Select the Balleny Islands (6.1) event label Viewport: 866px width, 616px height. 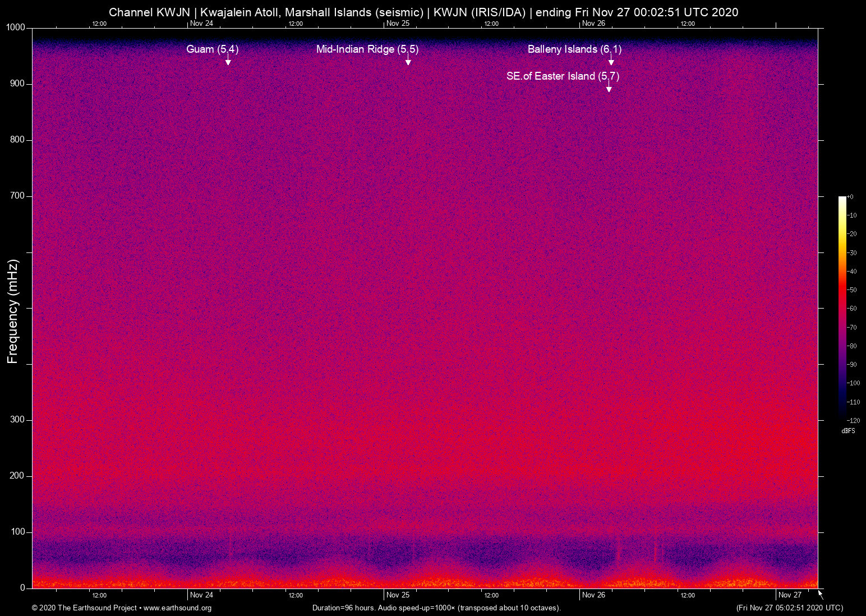tap(574, 49)
